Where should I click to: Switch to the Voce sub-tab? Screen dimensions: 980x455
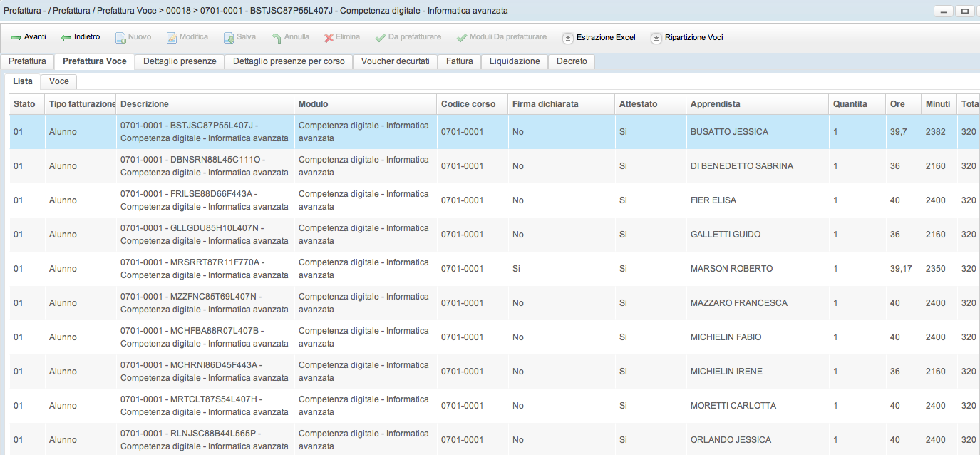click(x=58, y=81)
